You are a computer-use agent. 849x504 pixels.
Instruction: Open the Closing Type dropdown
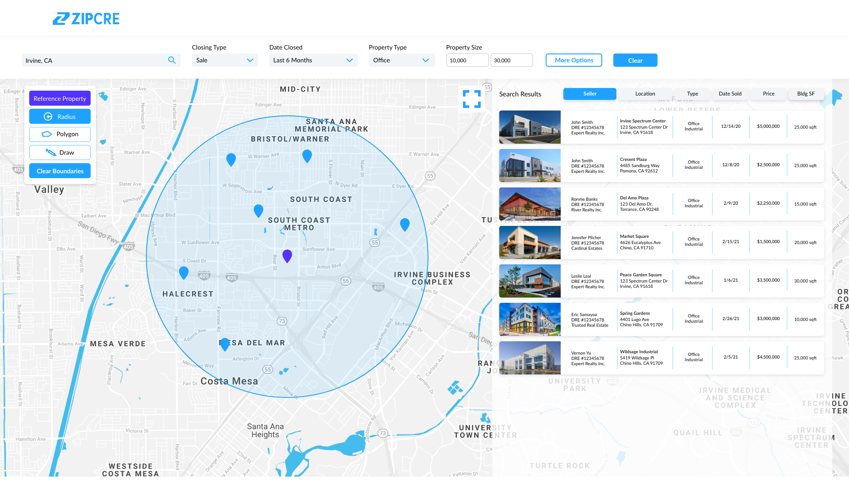(225, 60)
